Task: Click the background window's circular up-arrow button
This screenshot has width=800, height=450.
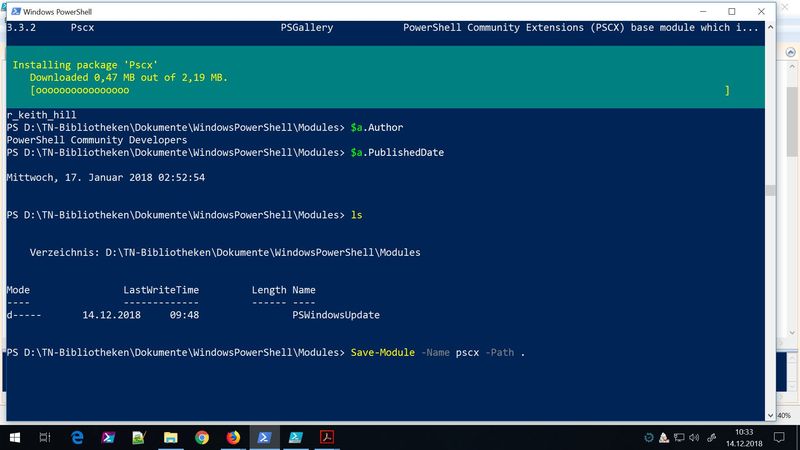Action: pos(790,52)
